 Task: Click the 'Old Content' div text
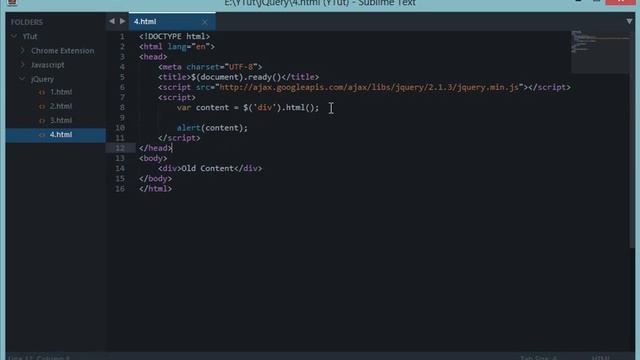pos(207,168)
